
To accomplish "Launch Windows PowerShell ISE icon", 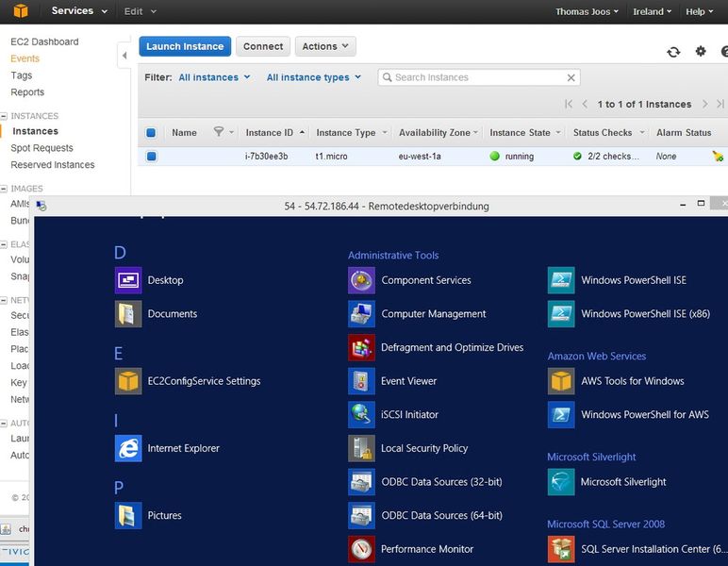I will pos(561,280).
